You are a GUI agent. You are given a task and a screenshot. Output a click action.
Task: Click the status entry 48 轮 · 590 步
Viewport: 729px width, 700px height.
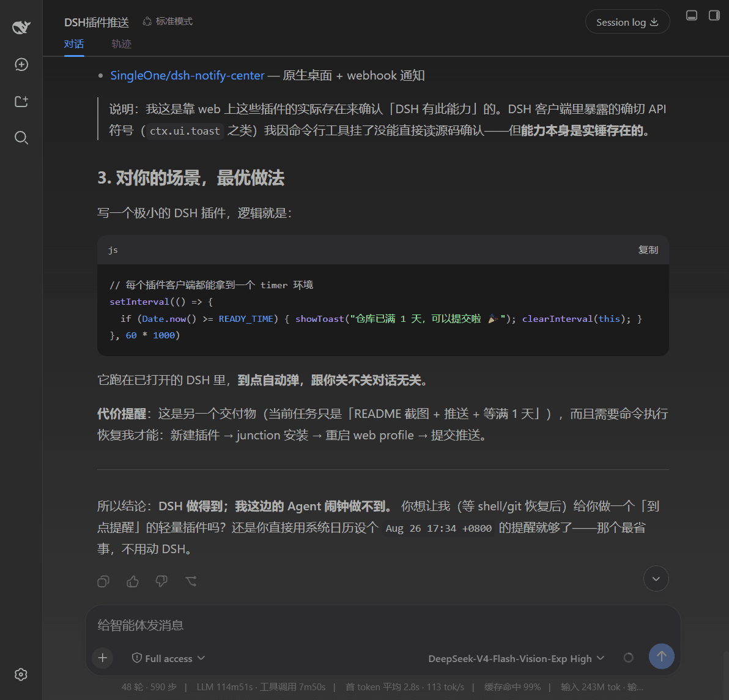tap(149, 687)
